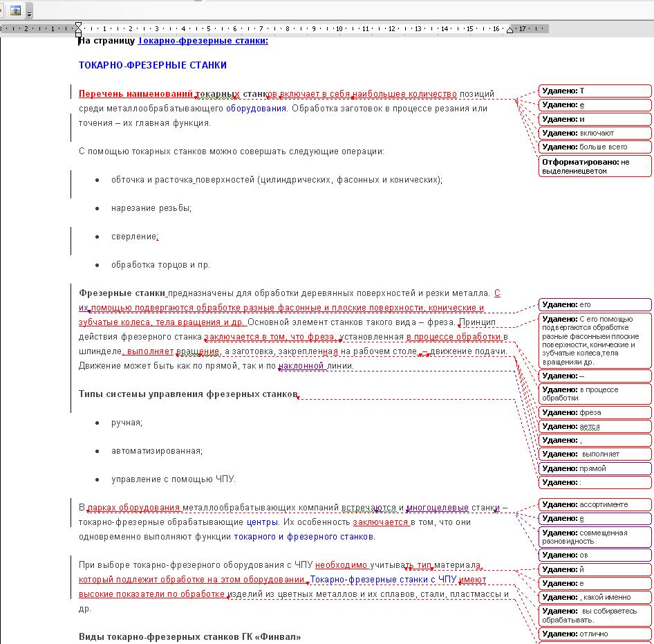
Task: Select the balloon 'Удалено: фреза'
Action: point(595,413)
